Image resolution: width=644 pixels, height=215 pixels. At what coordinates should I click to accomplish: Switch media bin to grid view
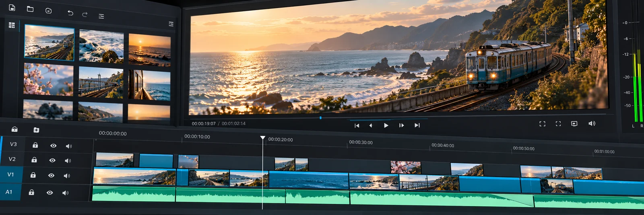(x=12, y=25)
